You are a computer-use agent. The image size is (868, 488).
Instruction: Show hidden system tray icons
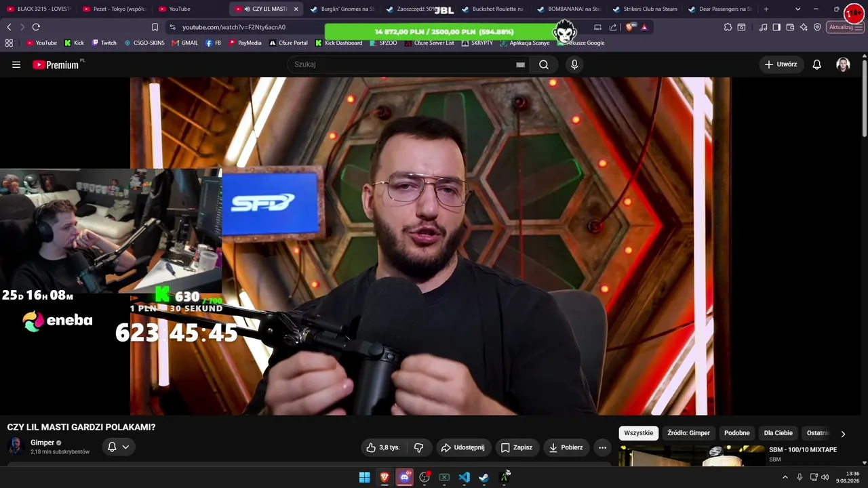pyautogui.click(x=785, y=477)
